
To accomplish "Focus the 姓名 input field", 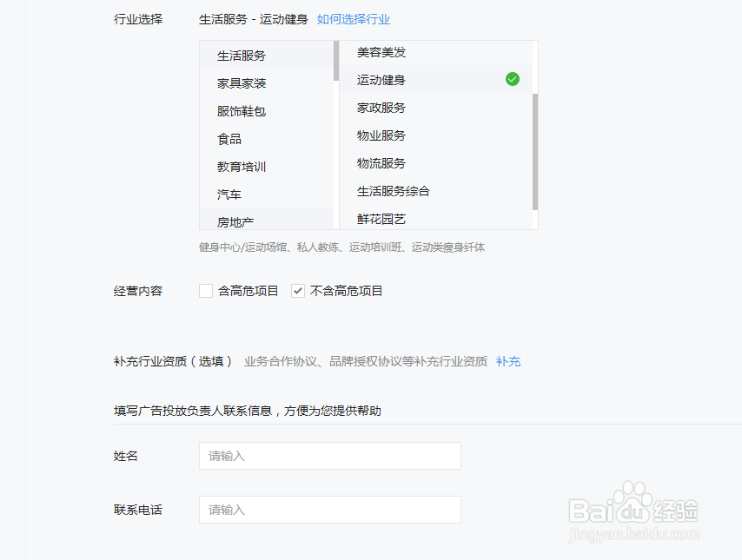I will click(330, 456).
